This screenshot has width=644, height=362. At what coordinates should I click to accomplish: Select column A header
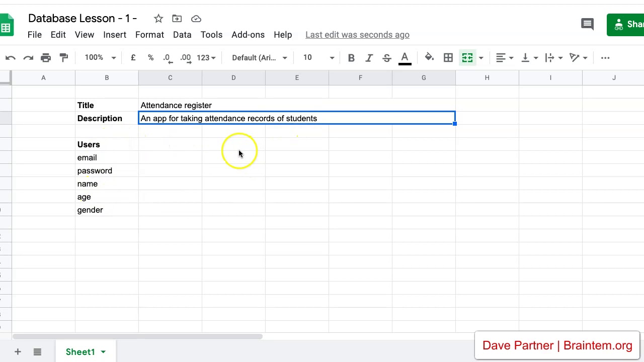[43, 78]
